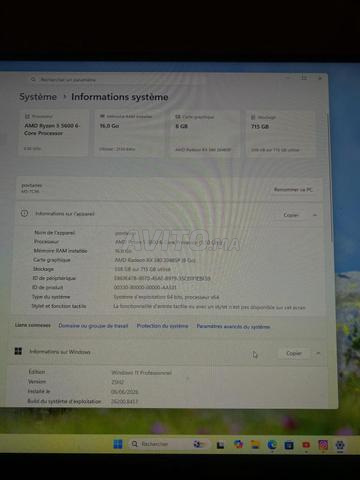Select the 'ID de périphérique' row label
Image resolution: width=360 pixels, height=480 pixels.
[x=54, y=278]
